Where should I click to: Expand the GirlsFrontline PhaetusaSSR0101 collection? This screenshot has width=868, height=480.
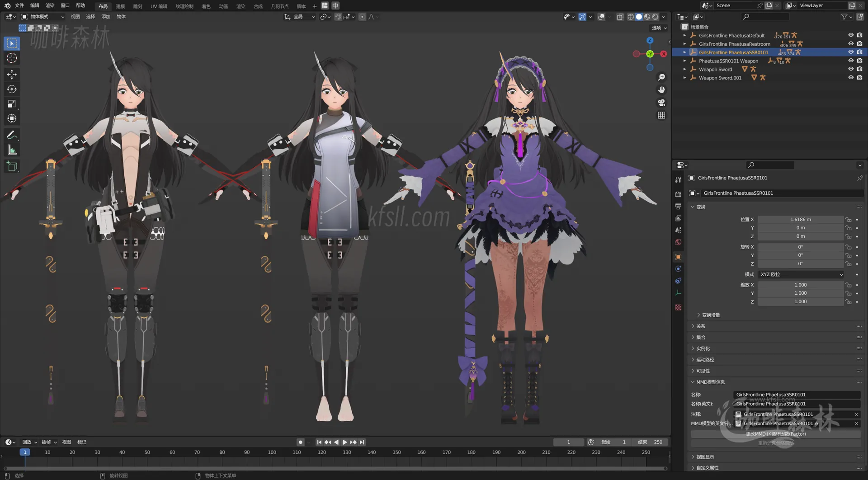[x=684, y=52]
